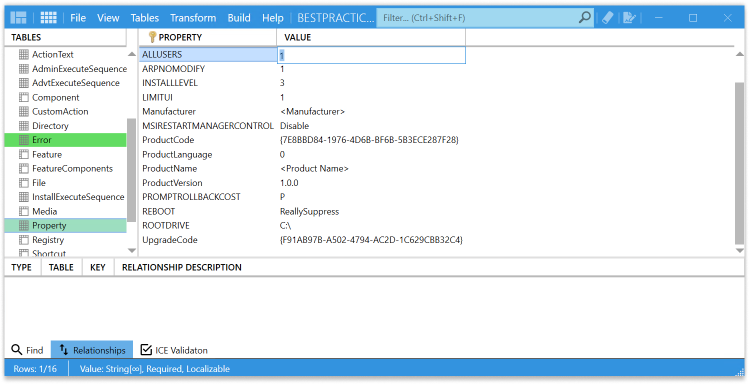
Task: Click the Rows: 1/16 status bar entry
Action: point(35,369)
